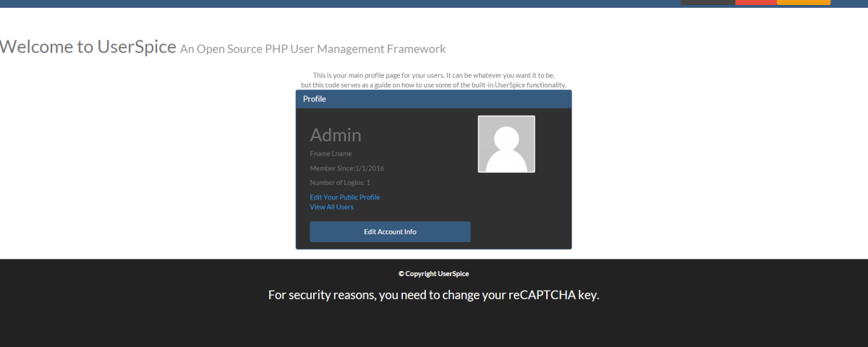Image resolution: width=868 pixels, height=347 pixels.
Task: Click the reCAPTCHA key security warning
Action: (x=433, y=295)
